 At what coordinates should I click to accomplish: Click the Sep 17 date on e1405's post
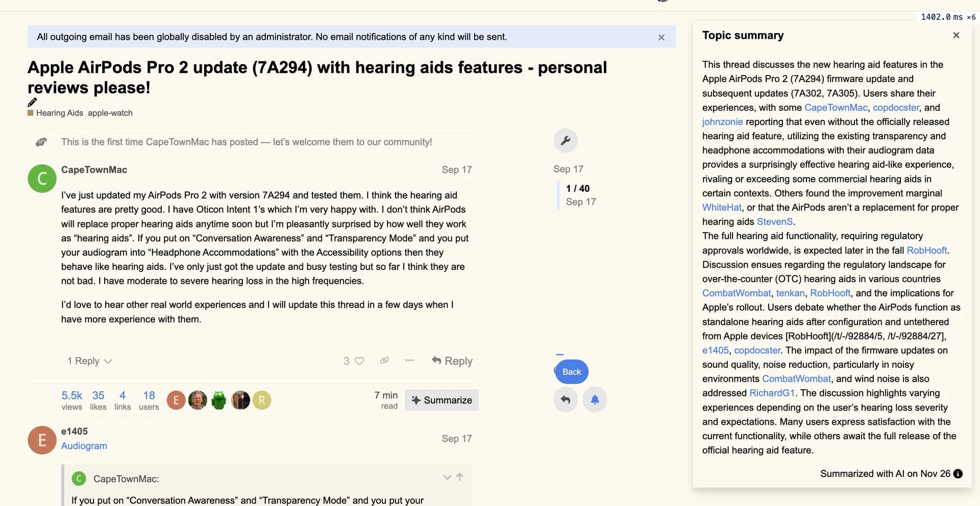click(x=457, y=439)
